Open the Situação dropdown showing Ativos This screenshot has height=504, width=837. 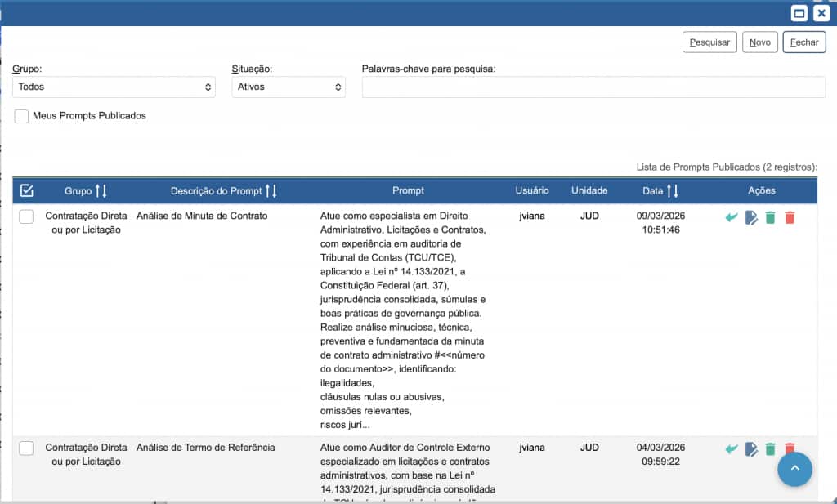tap(289, 87)
